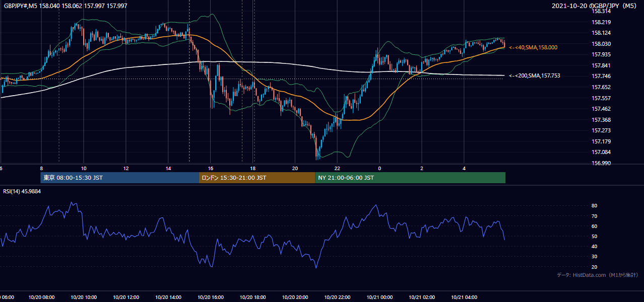
Task: Click the 10/21 02:00 time axis label
Action: [x=422, y=297]
